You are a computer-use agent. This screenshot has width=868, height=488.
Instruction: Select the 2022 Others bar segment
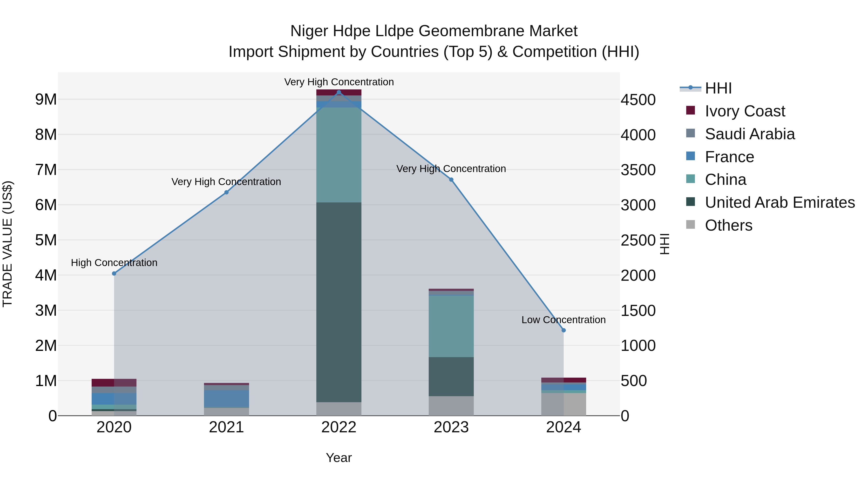tap(339, 409)
